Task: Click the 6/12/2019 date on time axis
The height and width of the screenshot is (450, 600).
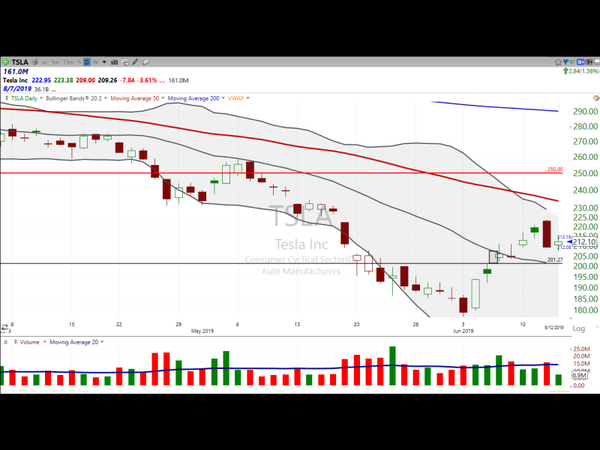Action: point(554,327)
